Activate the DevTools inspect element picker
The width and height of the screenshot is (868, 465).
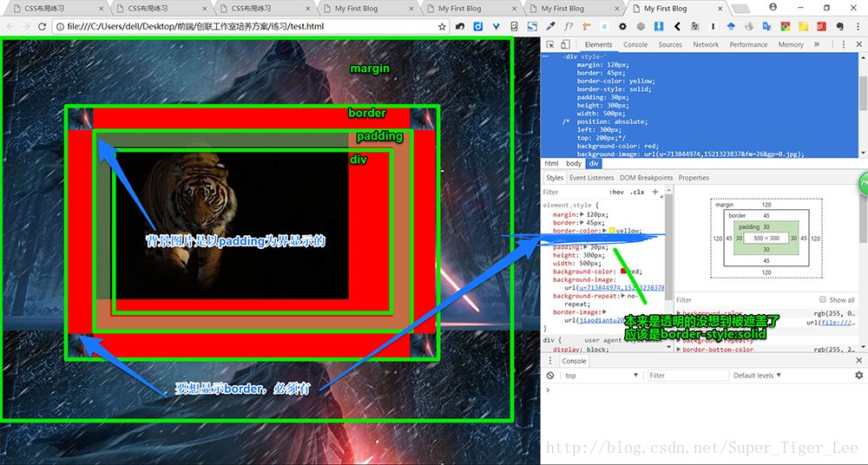click(x=550, y=45)
